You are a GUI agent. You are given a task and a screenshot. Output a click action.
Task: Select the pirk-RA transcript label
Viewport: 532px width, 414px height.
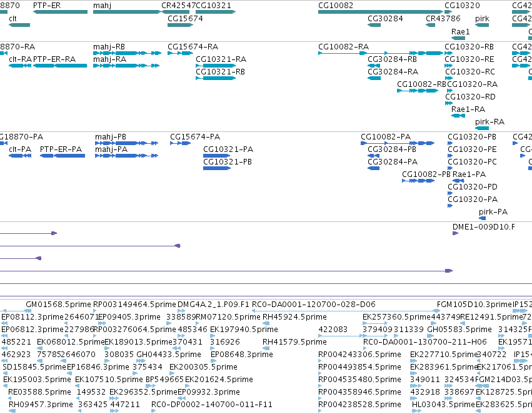pos(489,122)
